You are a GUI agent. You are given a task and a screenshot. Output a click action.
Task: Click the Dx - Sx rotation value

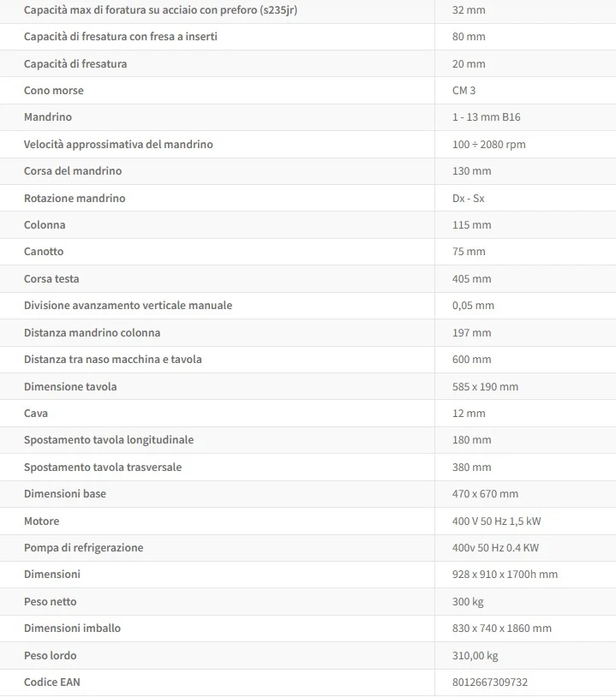(469, 199)
